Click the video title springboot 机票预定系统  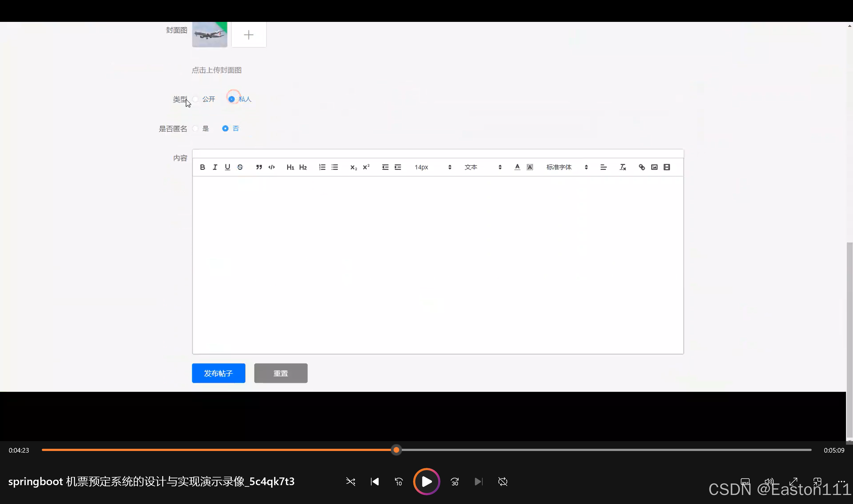tap(151, 482)
